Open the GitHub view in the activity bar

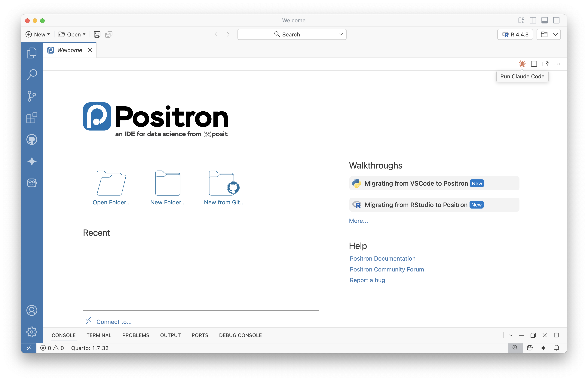pos(32,140)
